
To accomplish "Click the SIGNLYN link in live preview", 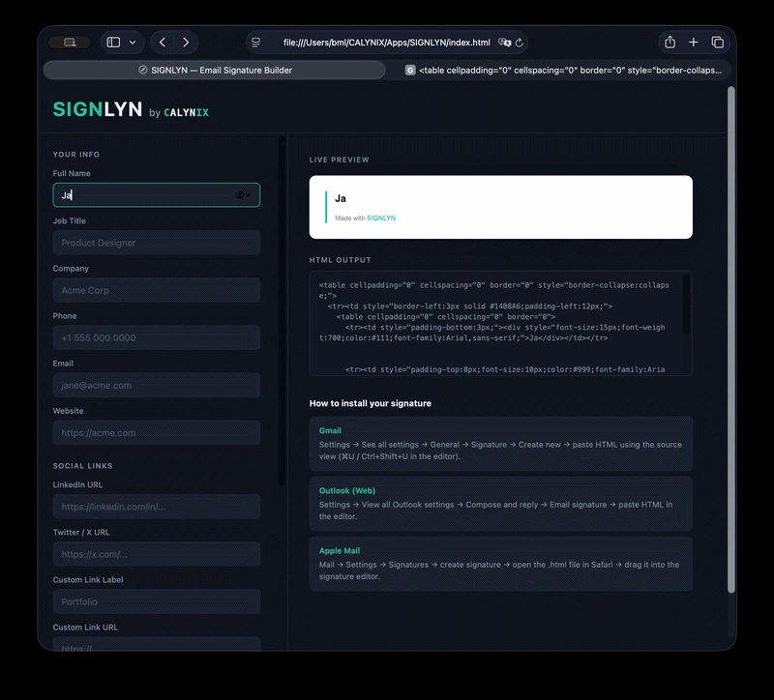I will click(381, 219).
